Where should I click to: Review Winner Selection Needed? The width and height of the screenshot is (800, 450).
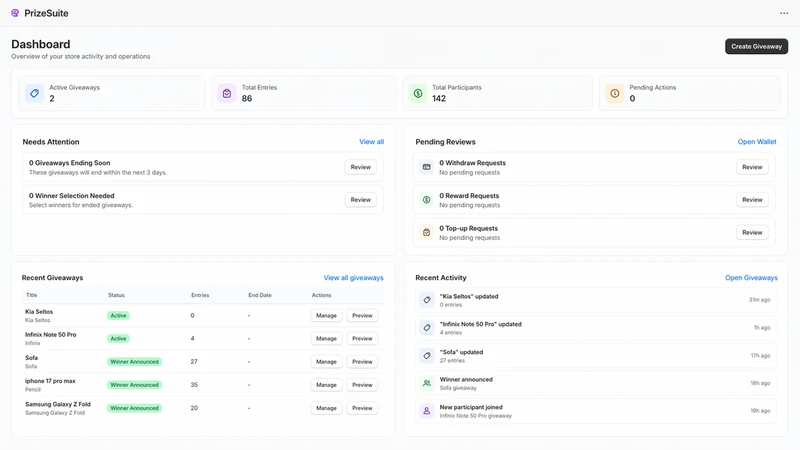[x=361, y=199]
